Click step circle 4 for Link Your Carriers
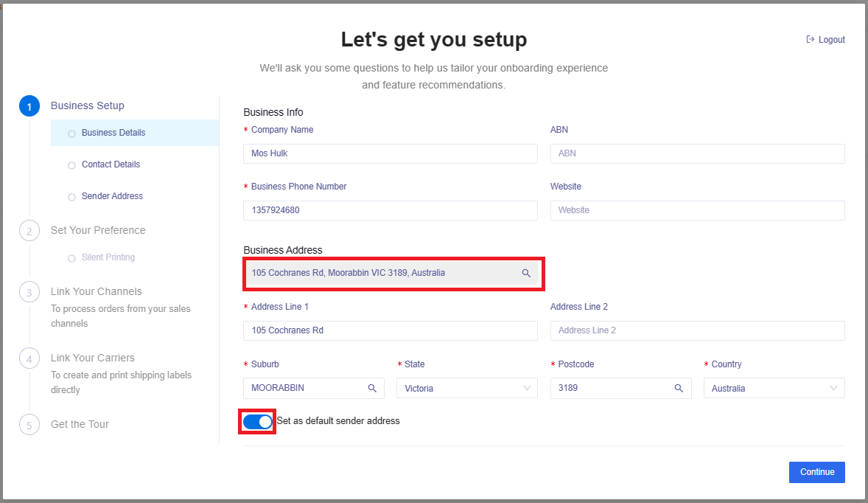This screenshot has height=503, width=868. 29,358
